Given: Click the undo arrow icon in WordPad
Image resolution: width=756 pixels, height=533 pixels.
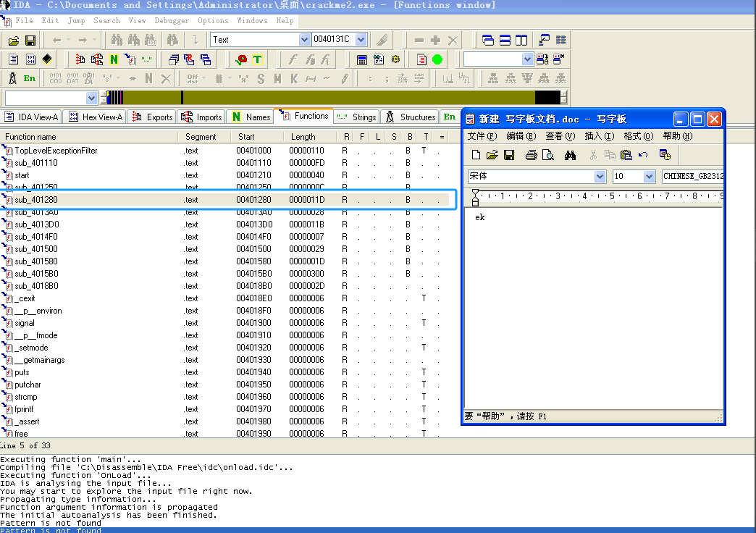Looking at the screenshot, I should [643, 155].
